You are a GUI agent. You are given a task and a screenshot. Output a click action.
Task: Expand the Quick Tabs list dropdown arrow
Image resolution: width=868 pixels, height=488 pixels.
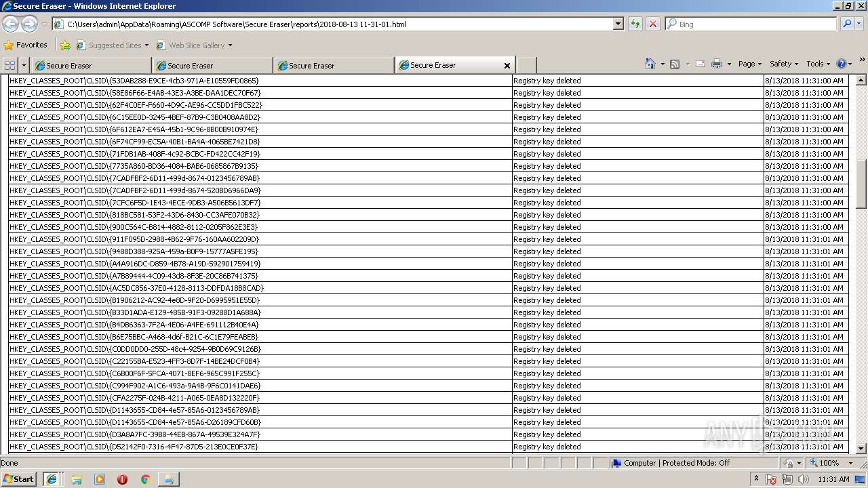pyautogui.click(x=24, y=65)
